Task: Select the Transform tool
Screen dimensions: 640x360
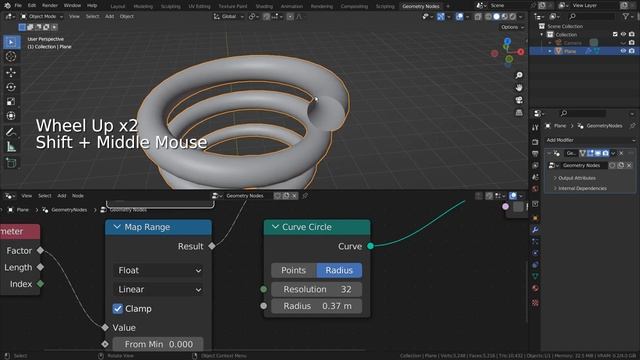Action: pyautogui.click(x=11, y=116)
